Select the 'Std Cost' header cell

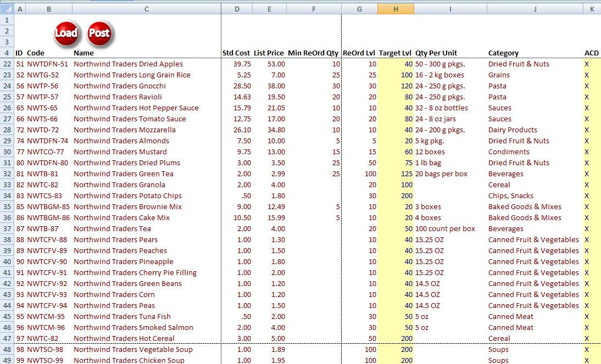234,53
